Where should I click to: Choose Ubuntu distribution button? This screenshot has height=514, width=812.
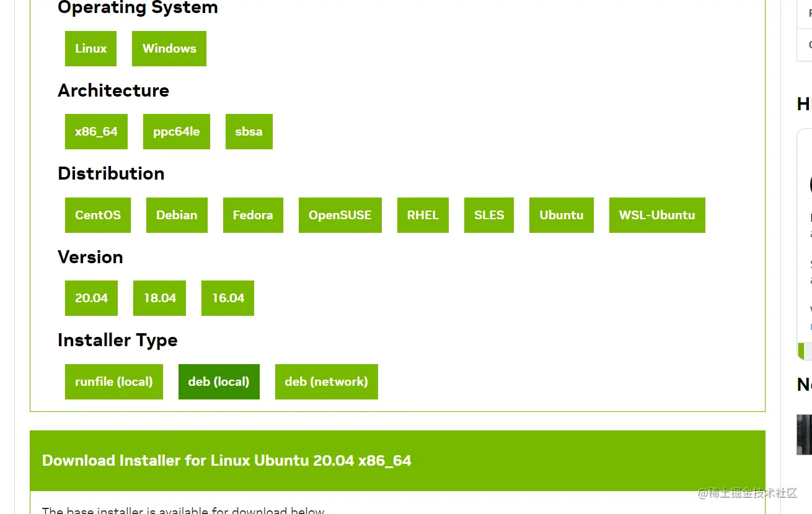coord(562,215)
